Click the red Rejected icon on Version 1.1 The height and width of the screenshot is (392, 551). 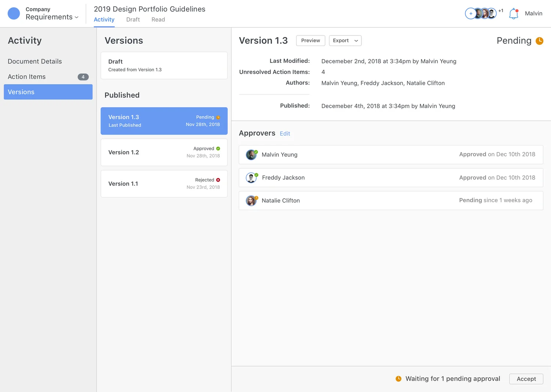pyautogui.click(x=218, y=180)
